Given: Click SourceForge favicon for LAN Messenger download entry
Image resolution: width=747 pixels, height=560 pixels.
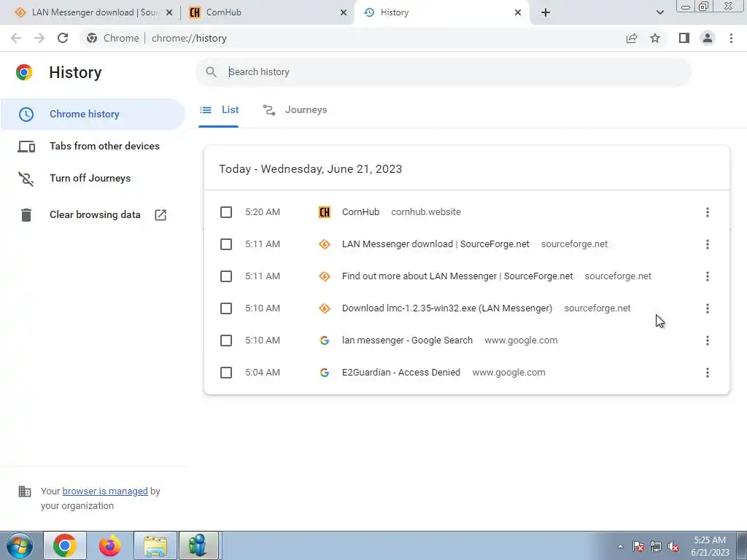Looking at the screenshot, I should (x=325, y=244).
